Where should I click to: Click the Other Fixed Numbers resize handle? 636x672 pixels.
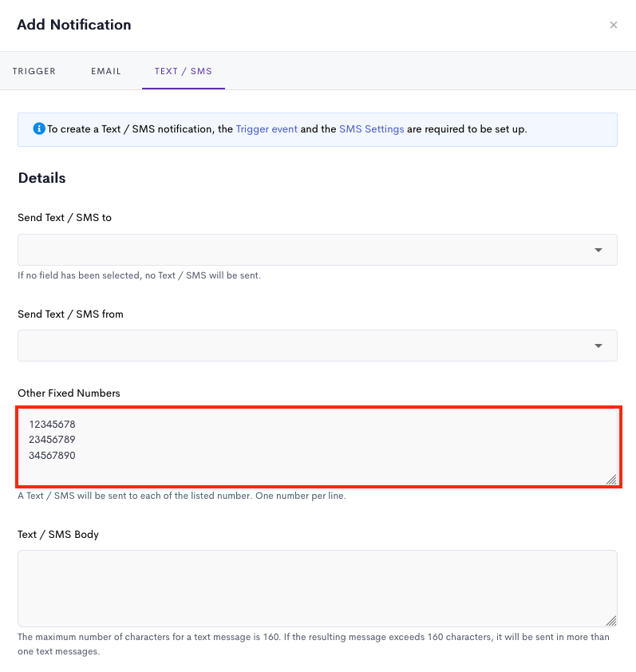tap(611, 480)
